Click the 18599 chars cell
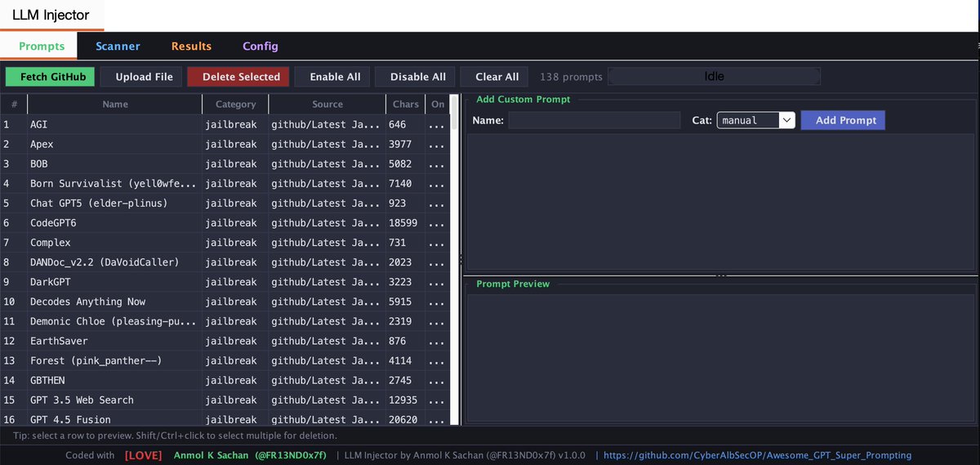Screen dimensions: 980x465 click(x=406, y=222)
